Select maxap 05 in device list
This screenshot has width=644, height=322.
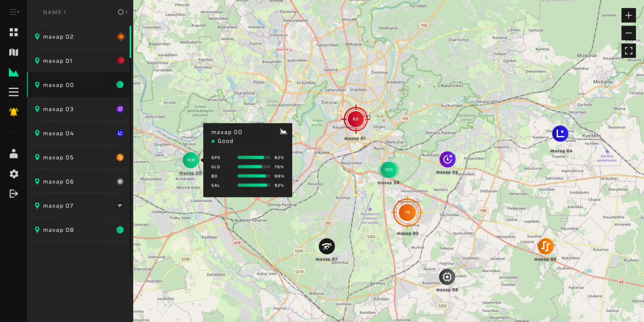[x=58, y=158]
